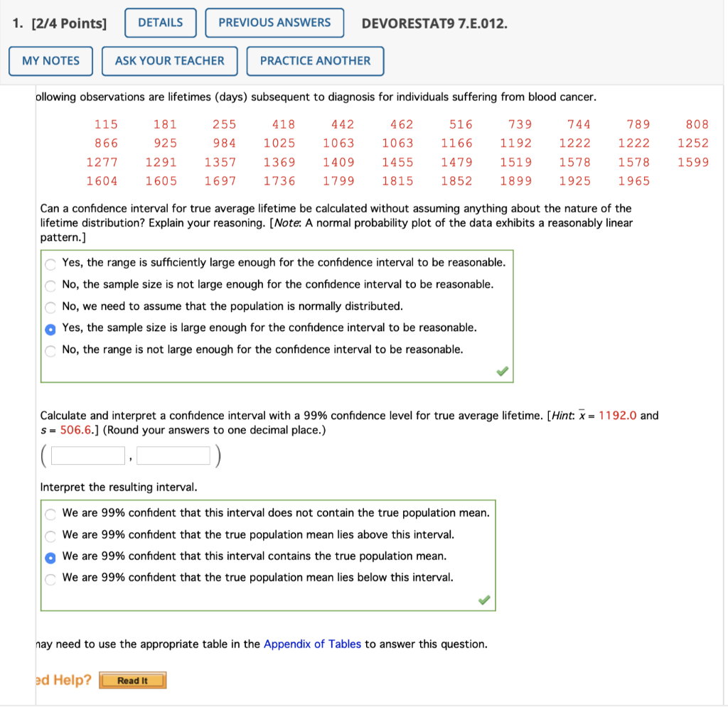This screenshot has height=707, width=728.
Task: Click PRACTICE ANOTHER
Action: 315,61
